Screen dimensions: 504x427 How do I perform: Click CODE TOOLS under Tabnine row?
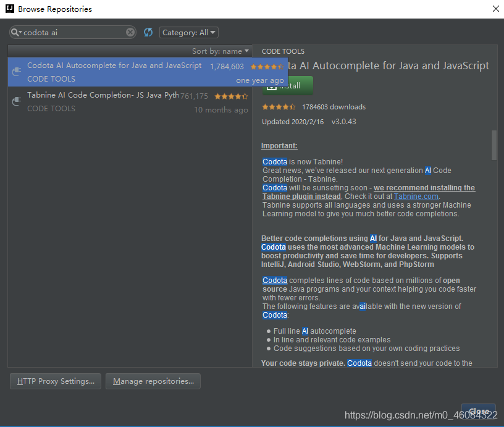(51, 109)
